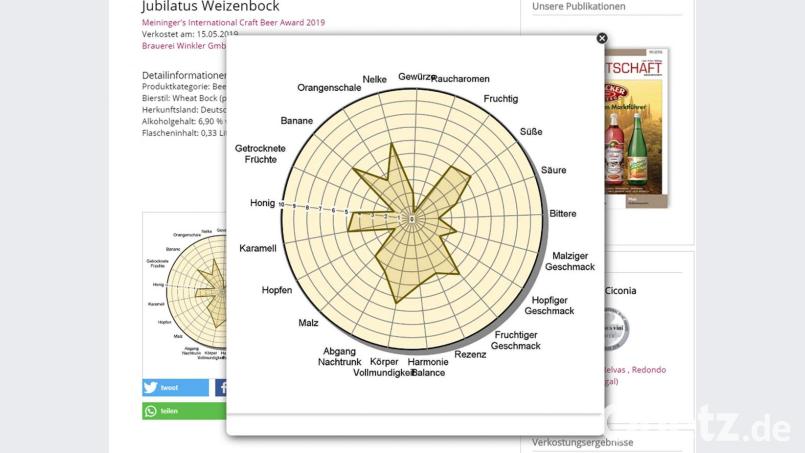Open the magazine cover image in sidebar

pos(637,128)
